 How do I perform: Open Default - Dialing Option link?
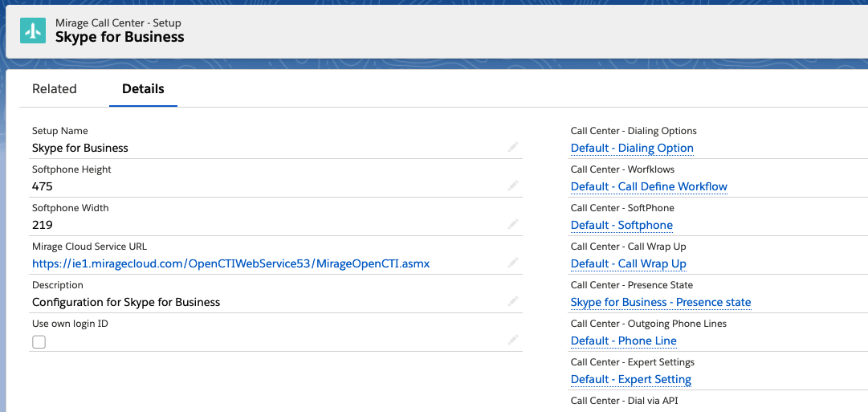pyautogui.click(x=632, y=149)
